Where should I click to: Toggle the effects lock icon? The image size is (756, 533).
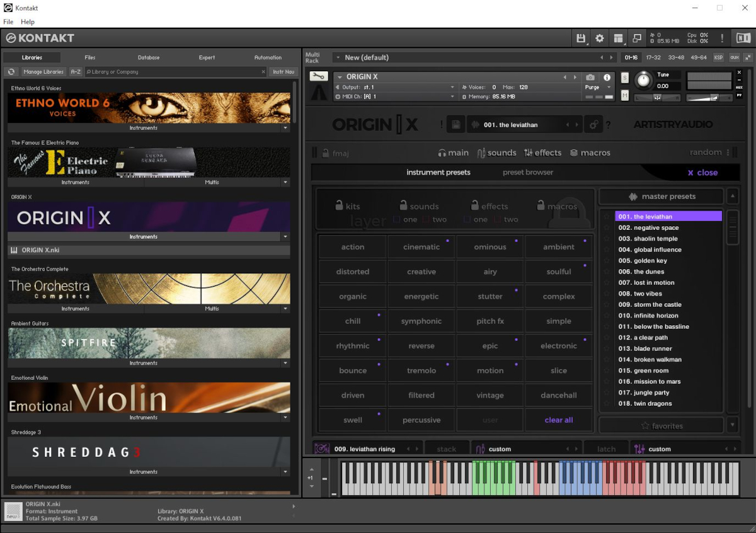476,205
